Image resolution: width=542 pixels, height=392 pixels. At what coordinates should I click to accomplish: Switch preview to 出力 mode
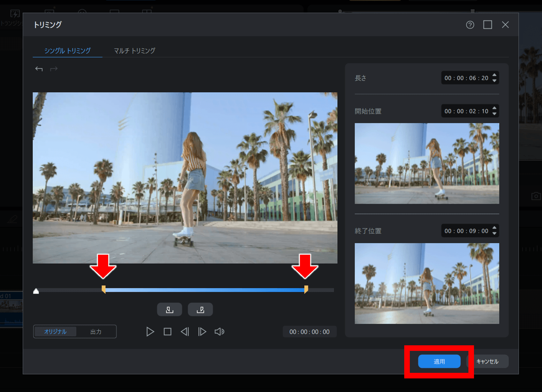[x=96, y=332]
